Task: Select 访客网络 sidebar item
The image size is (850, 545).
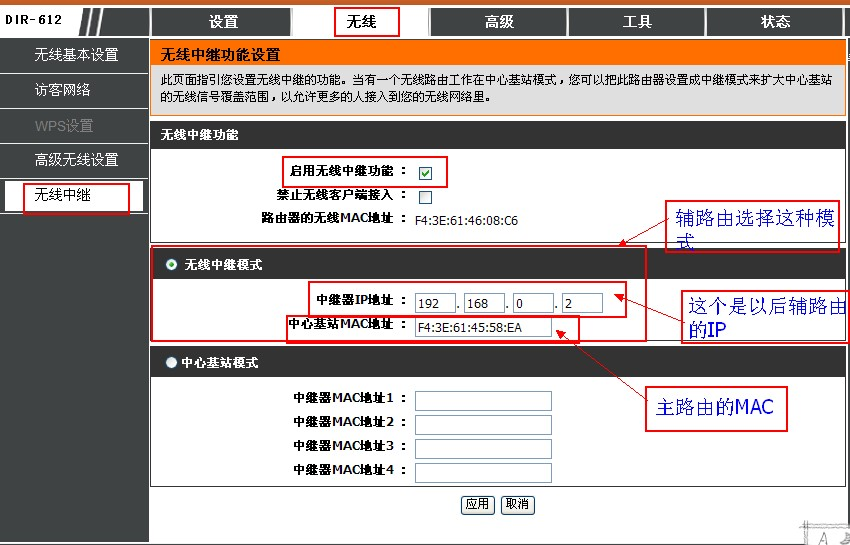Action: point(63,90)
